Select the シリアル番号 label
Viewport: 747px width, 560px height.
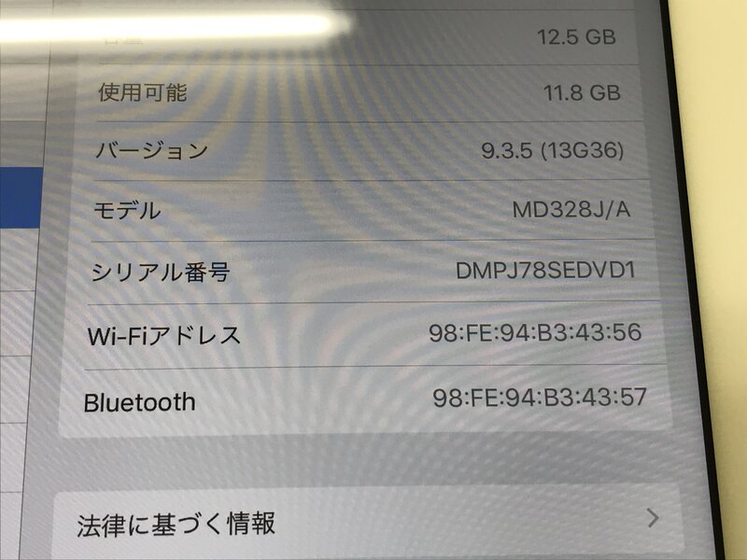point(161,273)
